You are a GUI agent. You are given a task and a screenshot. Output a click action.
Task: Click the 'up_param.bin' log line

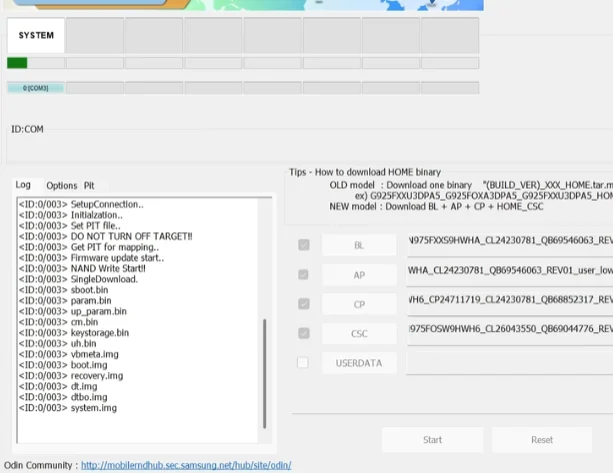tap(73, 311)
